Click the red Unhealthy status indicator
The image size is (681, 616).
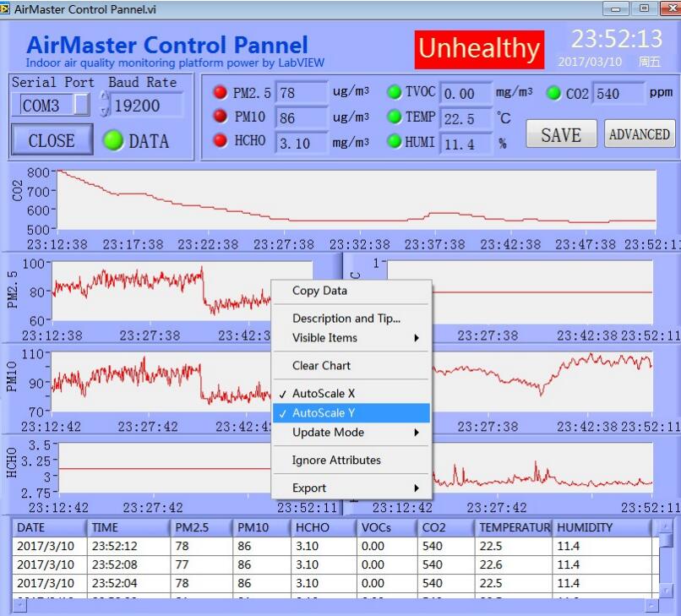tap(479, 49)
